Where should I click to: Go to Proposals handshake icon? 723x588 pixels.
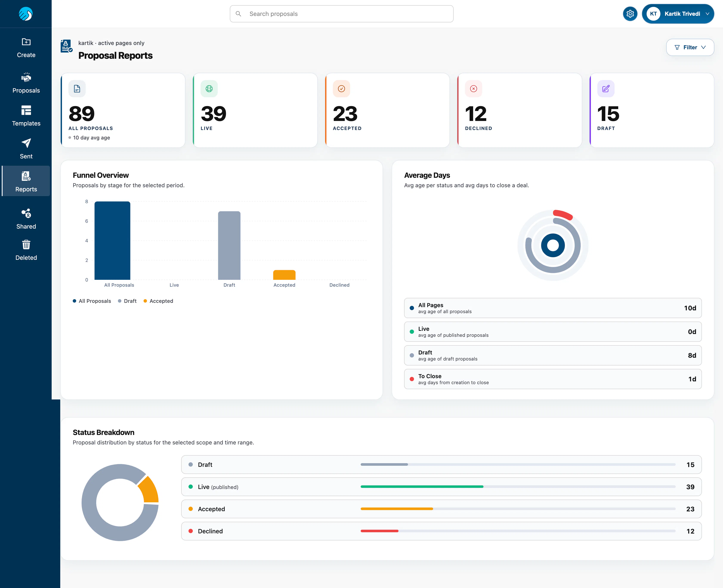[26, 77]
